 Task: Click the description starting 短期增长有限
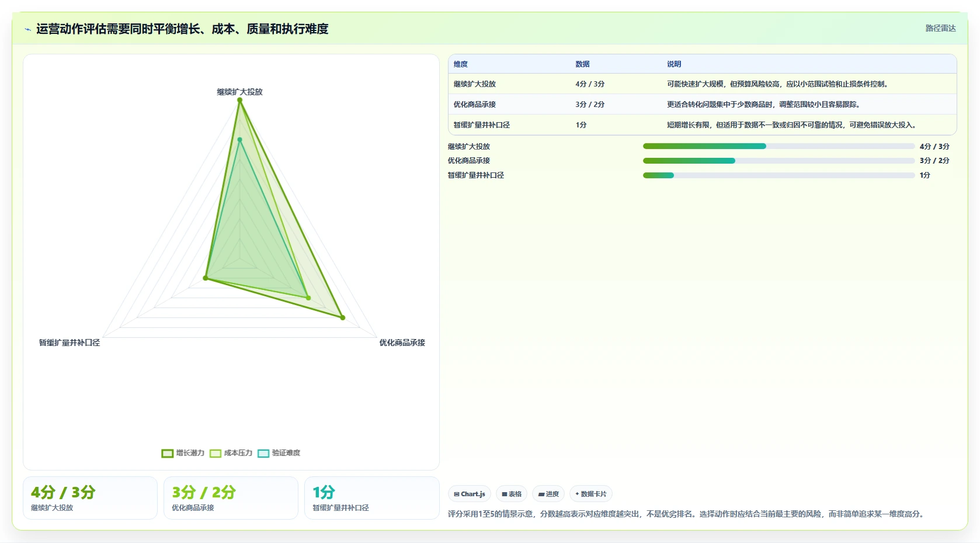[x=793, y=125]
